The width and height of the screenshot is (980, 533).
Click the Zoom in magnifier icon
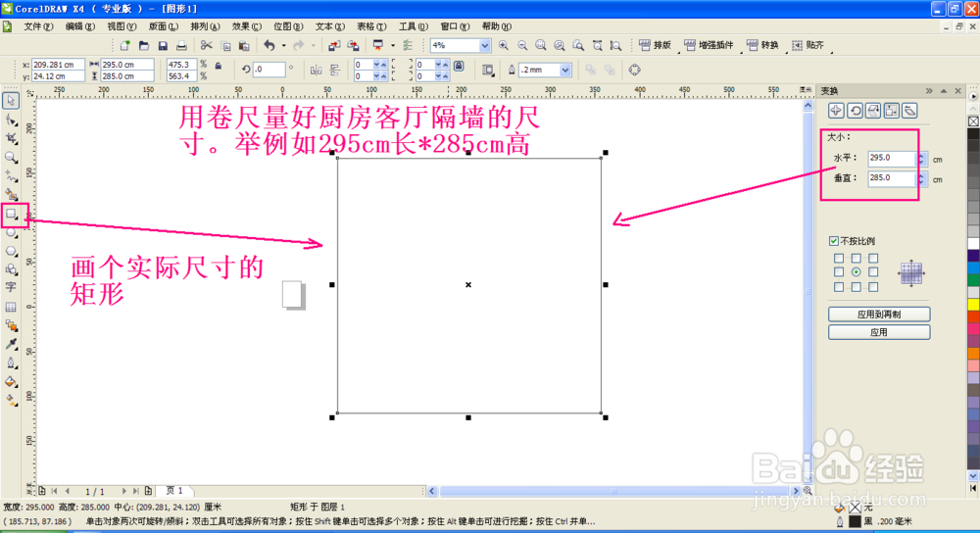coord(503,45)
